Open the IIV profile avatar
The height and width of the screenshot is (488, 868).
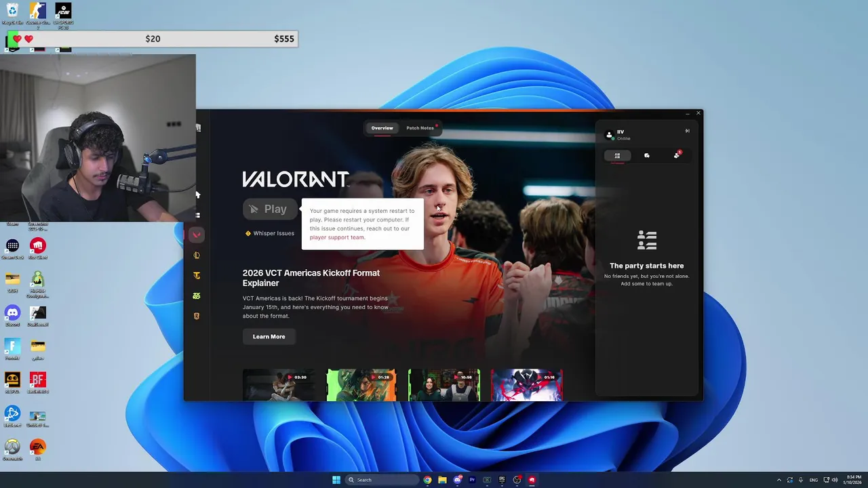[609, 135]
